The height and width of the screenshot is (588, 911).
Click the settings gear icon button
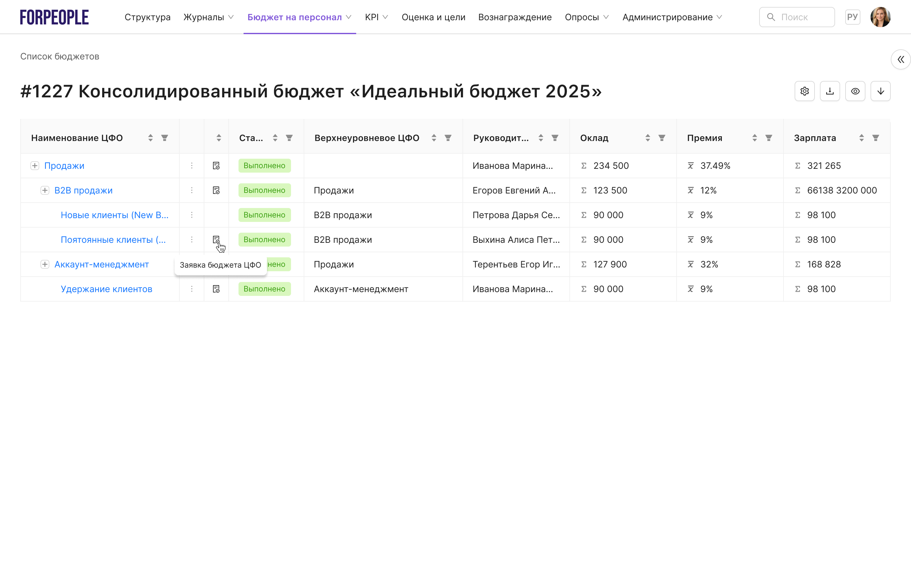[804, 91]
